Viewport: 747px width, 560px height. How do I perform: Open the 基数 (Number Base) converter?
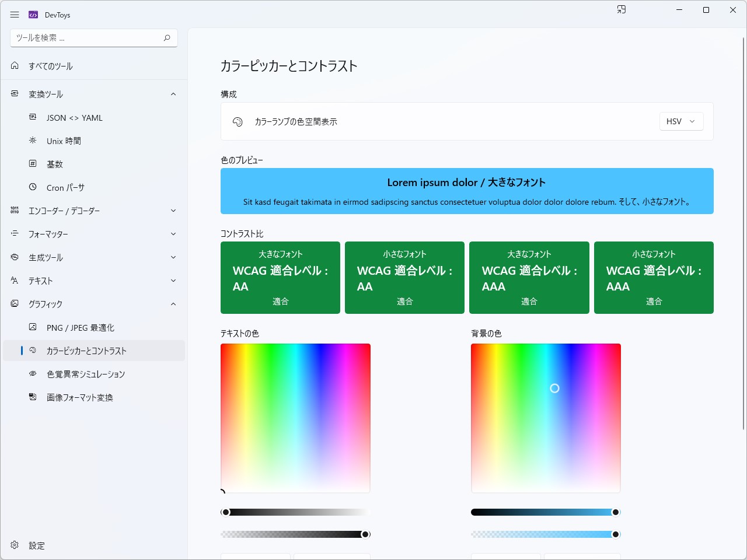[x=55, y=164]
